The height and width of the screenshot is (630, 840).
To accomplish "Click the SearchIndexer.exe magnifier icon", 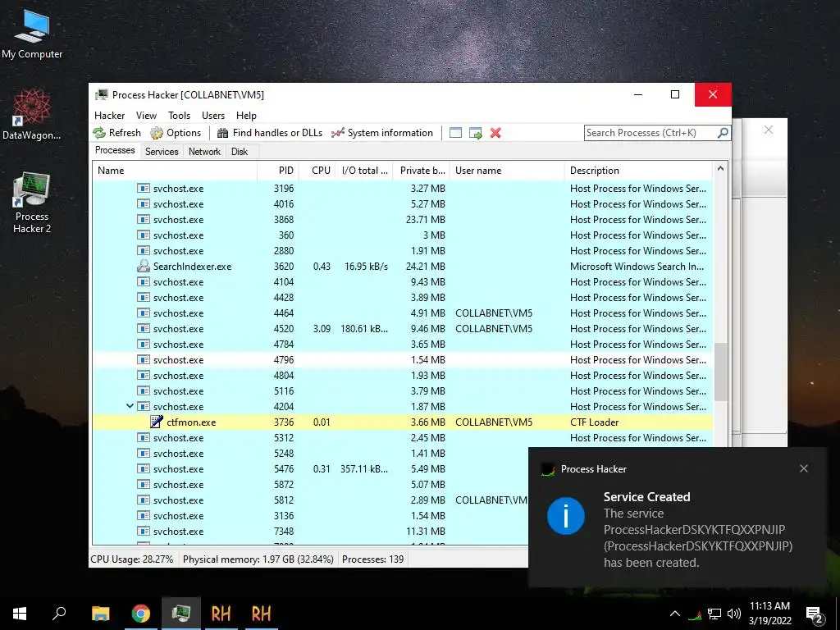I will (x=143, y=267).
